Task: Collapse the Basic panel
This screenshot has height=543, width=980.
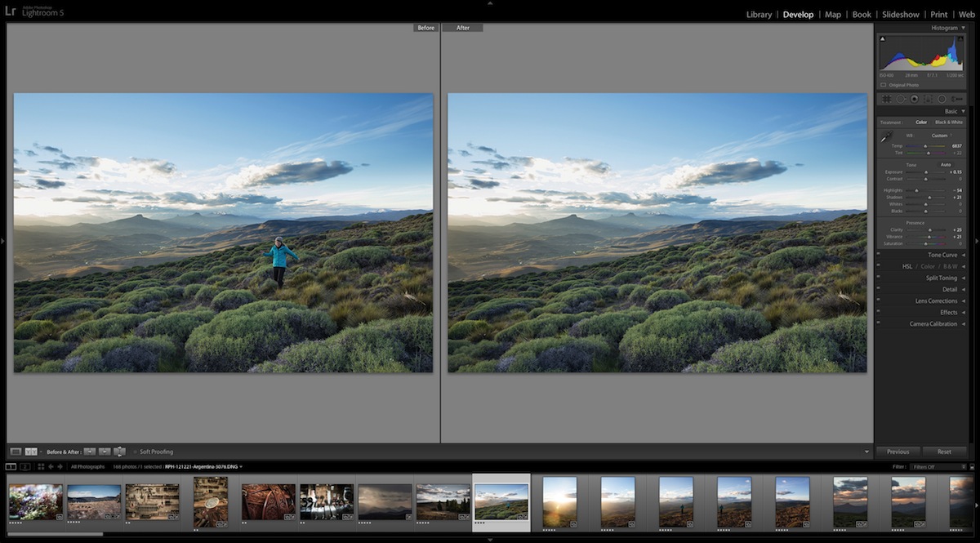Action: pos(964,111)
